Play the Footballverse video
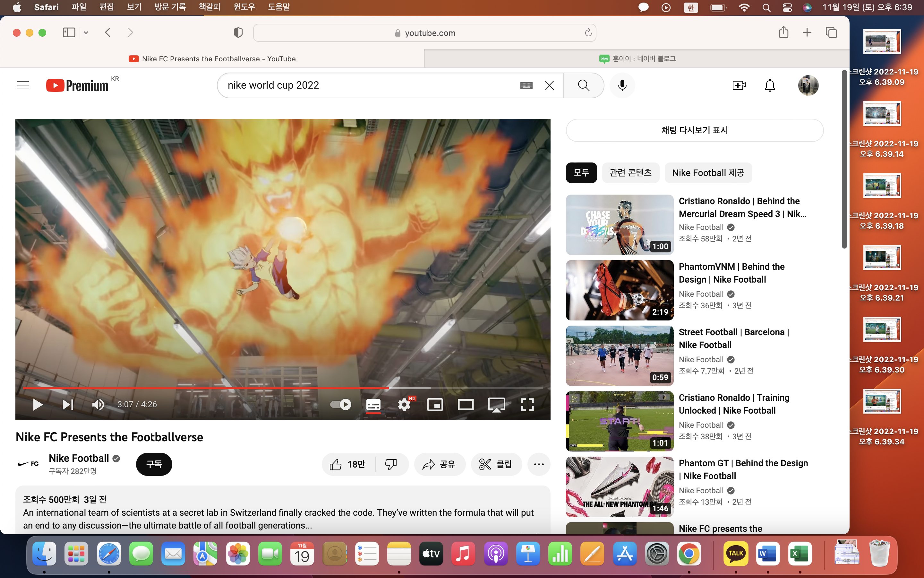The width and height of the screenshot is (924, 578). [x=38, y=405]
